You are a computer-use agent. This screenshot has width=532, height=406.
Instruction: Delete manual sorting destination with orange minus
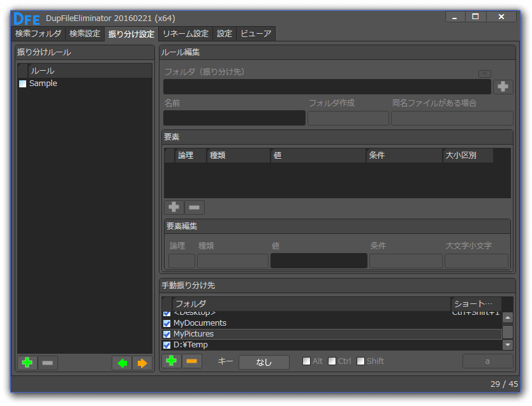[192, 361]
